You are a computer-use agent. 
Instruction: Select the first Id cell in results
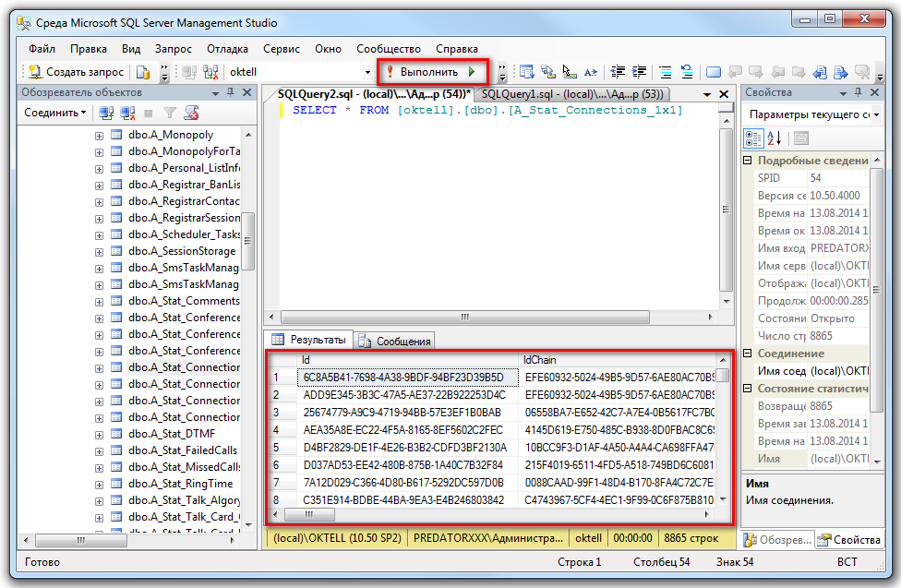click(x=403, y=377)
